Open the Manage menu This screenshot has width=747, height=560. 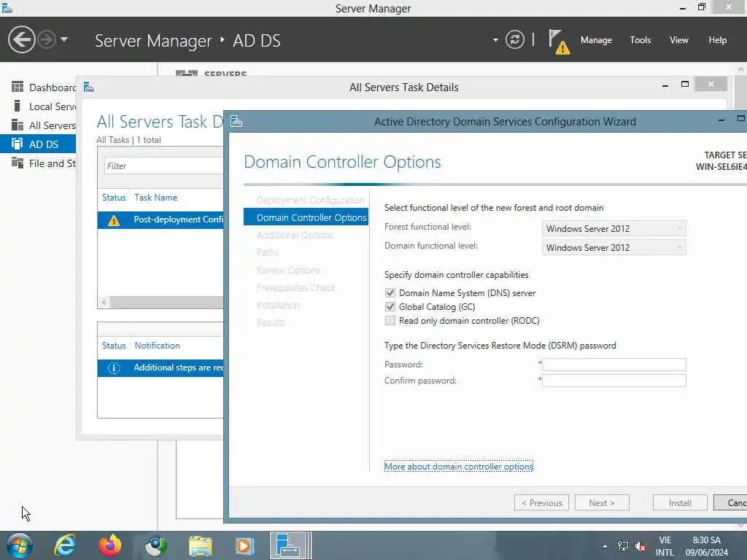[596, 40]
